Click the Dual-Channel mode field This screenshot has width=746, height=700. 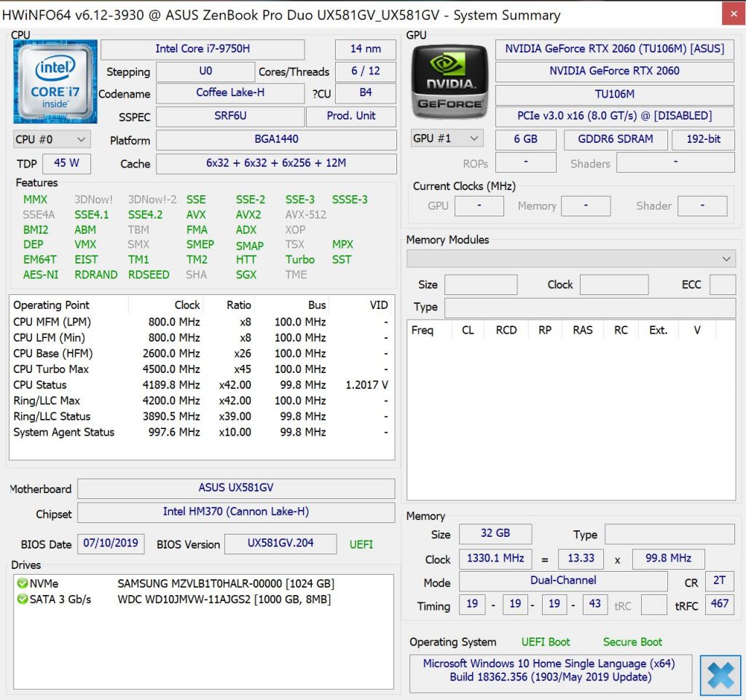click(x=563, y=581)
